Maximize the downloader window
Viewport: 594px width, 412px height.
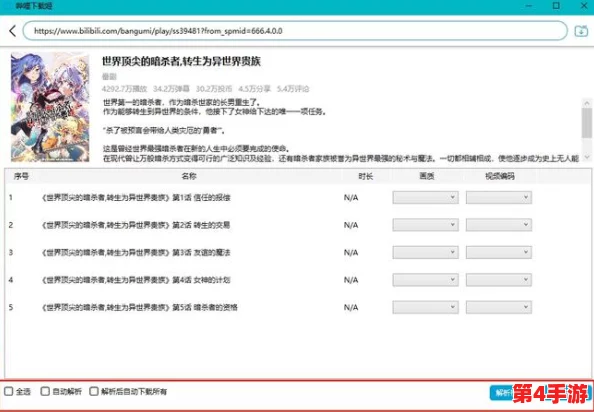tap(556, 6)
